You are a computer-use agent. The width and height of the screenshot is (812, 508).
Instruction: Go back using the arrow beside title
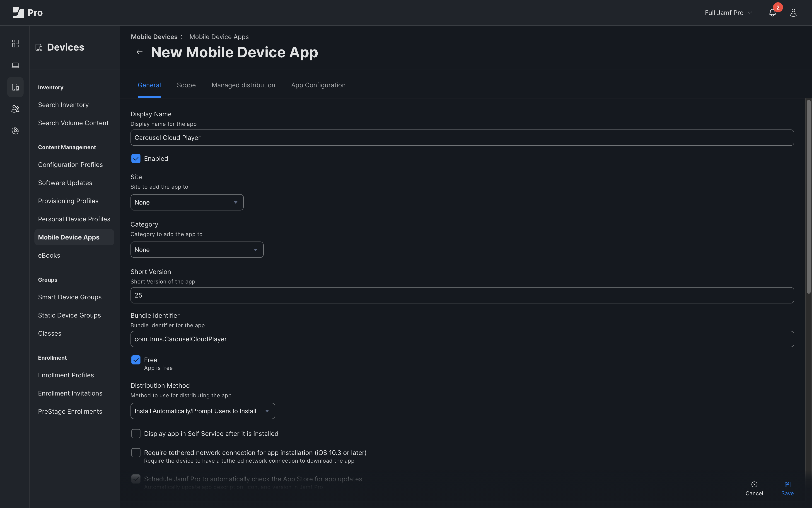pos(140,52)
